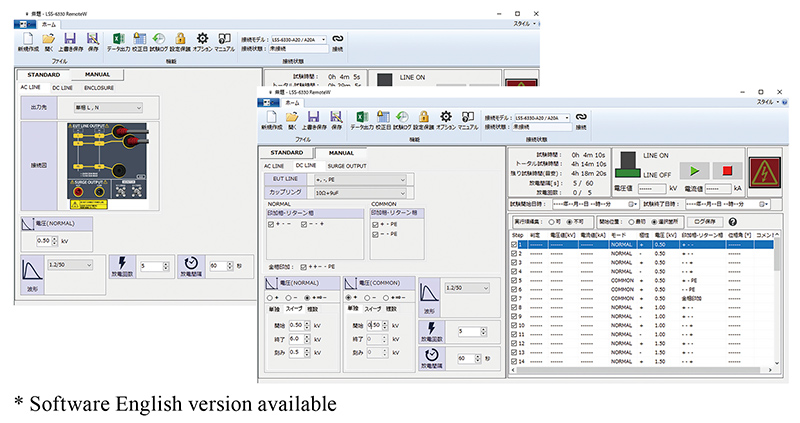Click the connect link icon in front window
Image resolution: width=800 pixels, height=423 pixels.
[x=581, y=117]
